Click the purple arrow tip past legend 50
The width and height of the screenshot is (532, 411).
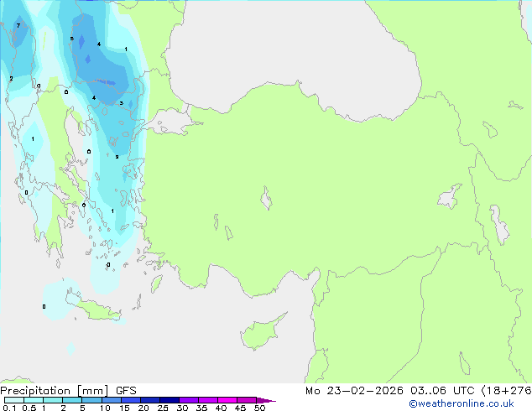pyautogui.click(x=266, y=400)
